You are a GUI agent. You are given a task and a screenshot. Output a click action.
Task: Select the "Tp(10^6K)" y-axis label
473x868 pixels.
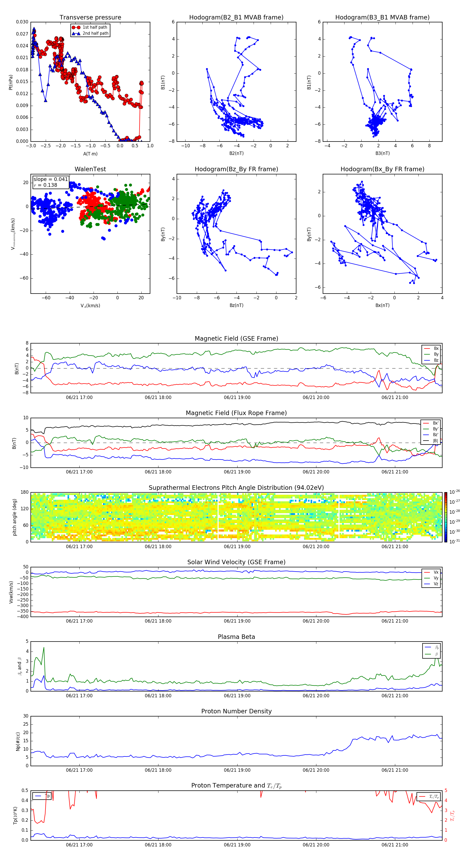point(15,815)
